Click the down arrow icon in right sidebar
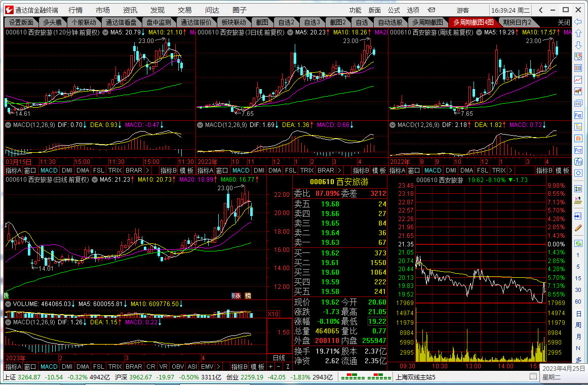588x385 pixels. [x=578, y=45]
